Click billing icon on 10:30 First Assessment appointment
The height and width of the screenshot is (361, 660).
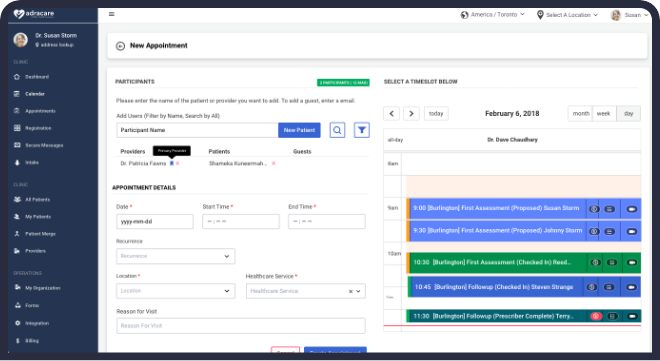pos(595,262)
